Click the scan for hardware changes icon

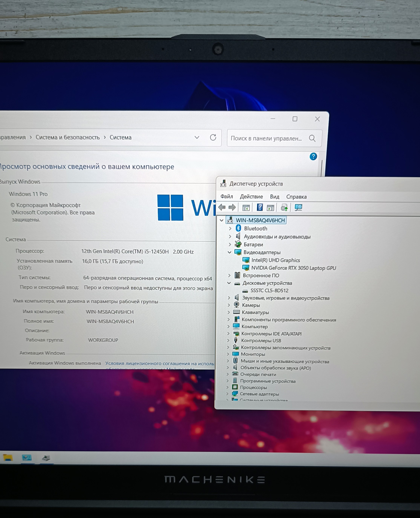(x=298, y=208)
